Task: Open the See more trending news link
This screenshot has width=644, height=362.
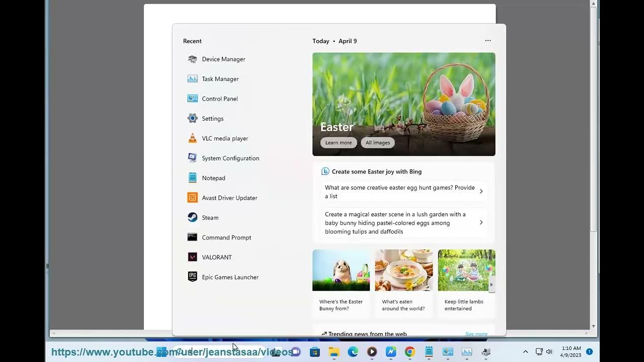Action: point(476,334)
